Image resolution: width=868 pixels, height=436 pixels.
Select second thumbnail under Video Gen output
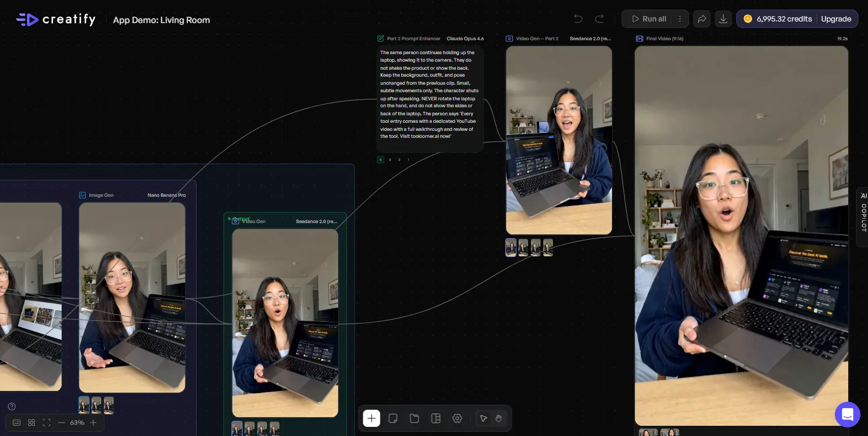point(250,428)
